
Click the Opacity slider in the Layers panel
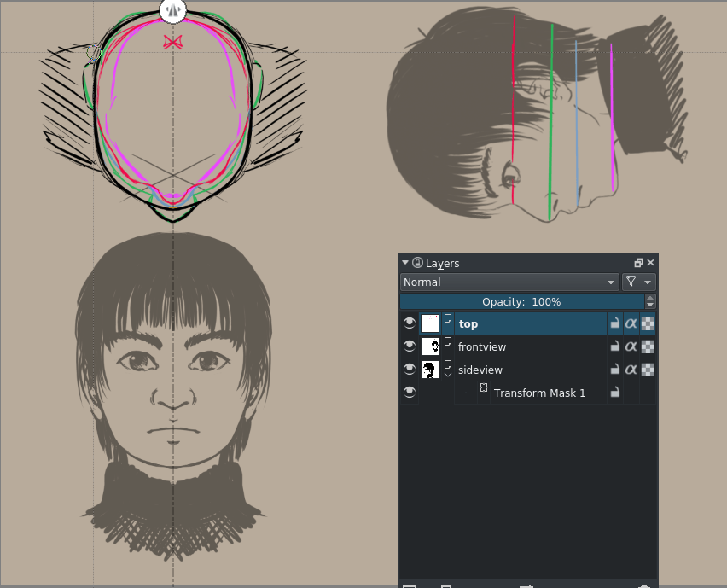pyautogui.click(x=521, y=301)
